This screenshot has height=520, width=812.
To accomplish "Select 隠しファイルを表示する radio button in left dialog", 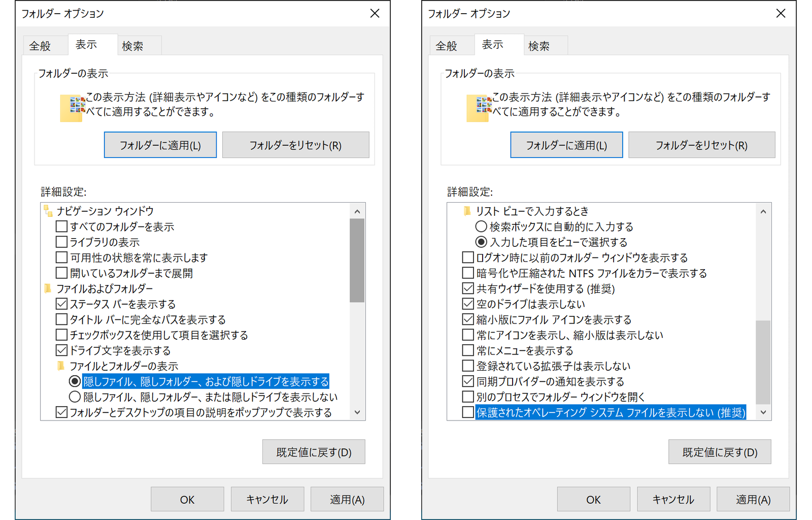I will 75,381.
